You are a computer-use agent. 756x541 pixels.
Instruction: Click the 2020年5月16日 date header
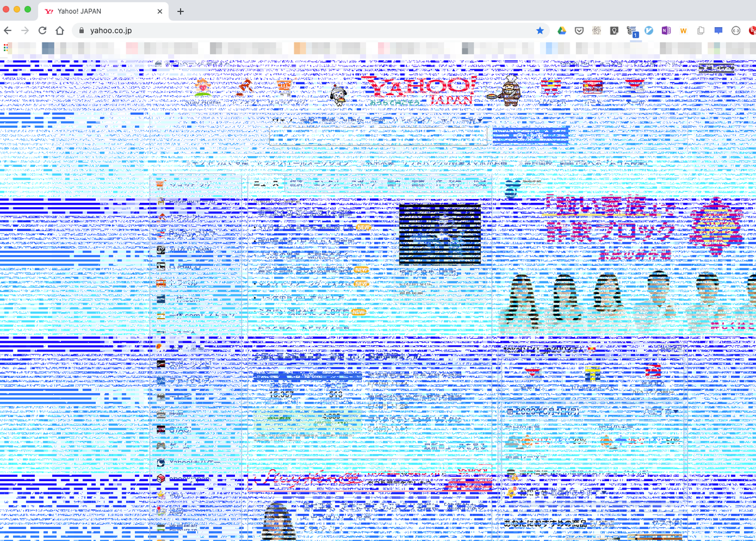tap(543, 411)
